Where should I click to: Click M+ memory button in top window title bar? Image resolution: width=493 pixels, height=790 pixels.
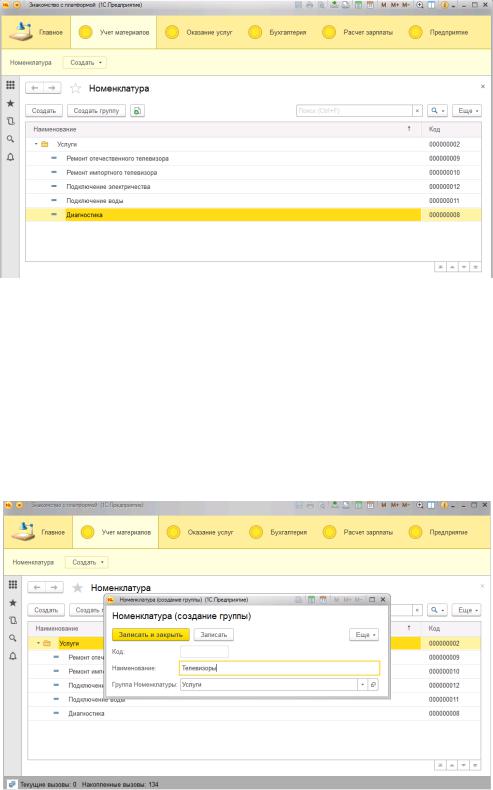(394, 5)
